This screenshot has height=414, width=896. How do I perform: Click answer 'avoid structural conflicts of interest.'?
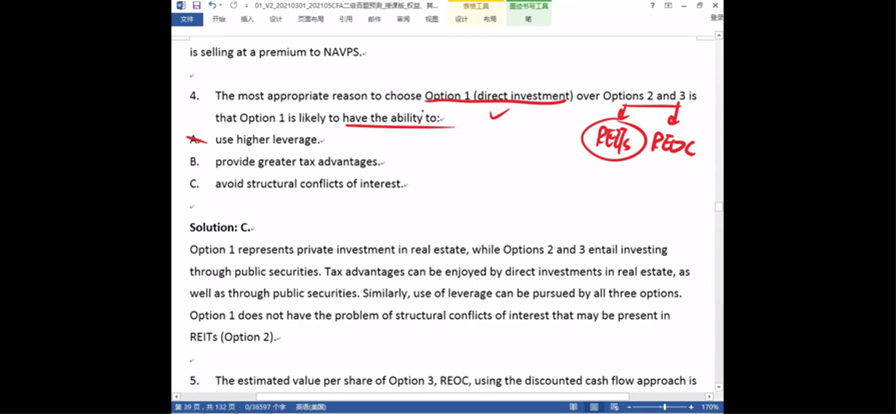309,184
